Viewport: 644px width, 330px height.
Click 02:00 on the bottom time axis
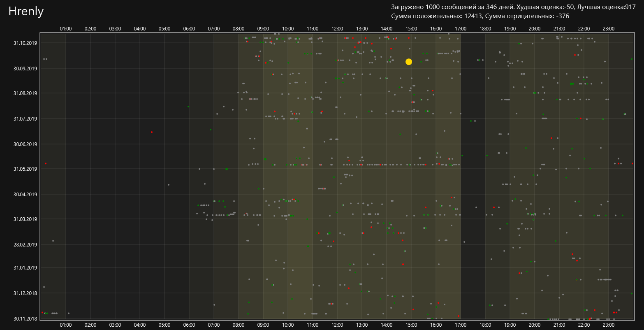90,325
